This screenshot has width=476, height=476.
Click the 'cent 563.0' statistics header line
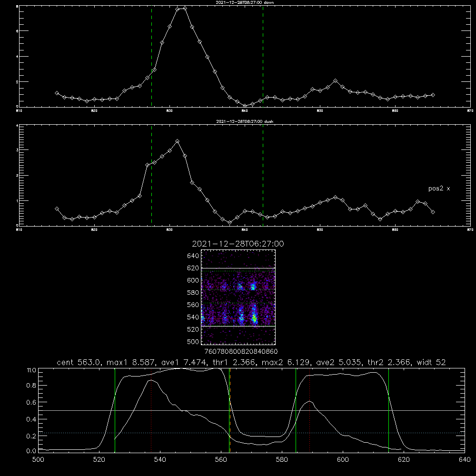click(x=251, y=362)
